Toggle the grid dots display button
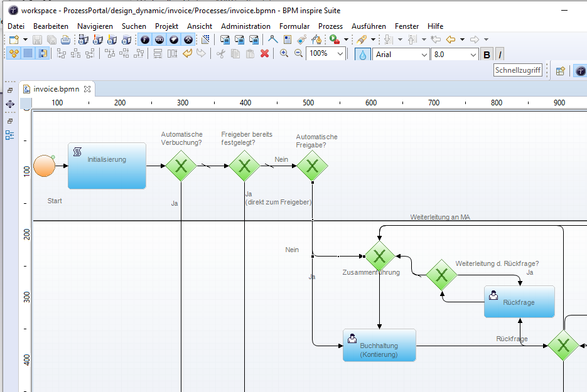The height and width of the screenshot is (392, 587). tap(28, 53)
